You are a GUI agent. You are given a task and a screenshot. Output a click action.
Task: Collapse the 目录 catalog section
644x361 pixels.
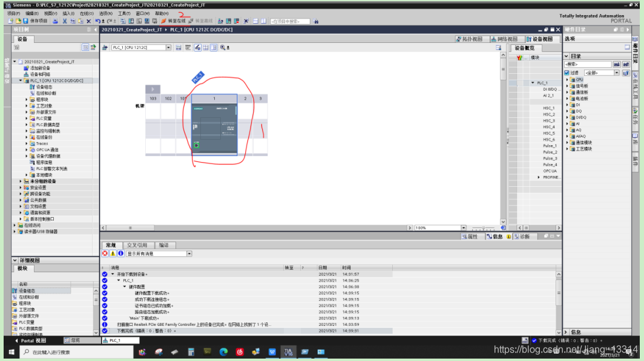click(x=567, y=56)
